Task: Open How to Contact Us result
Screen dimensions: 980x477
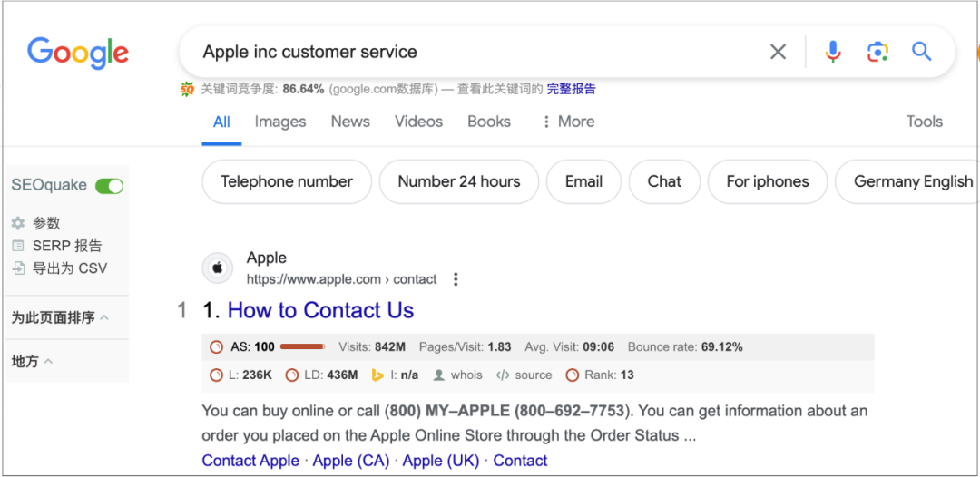Action: (x=320, y=310)
